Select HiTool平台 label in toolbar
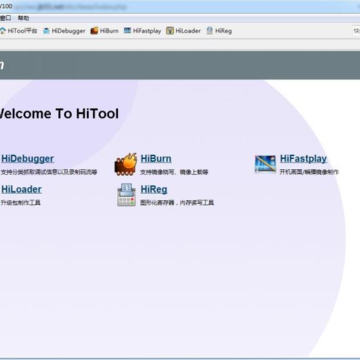This screenshot has width=360, height=360. (x=22, y=31)
